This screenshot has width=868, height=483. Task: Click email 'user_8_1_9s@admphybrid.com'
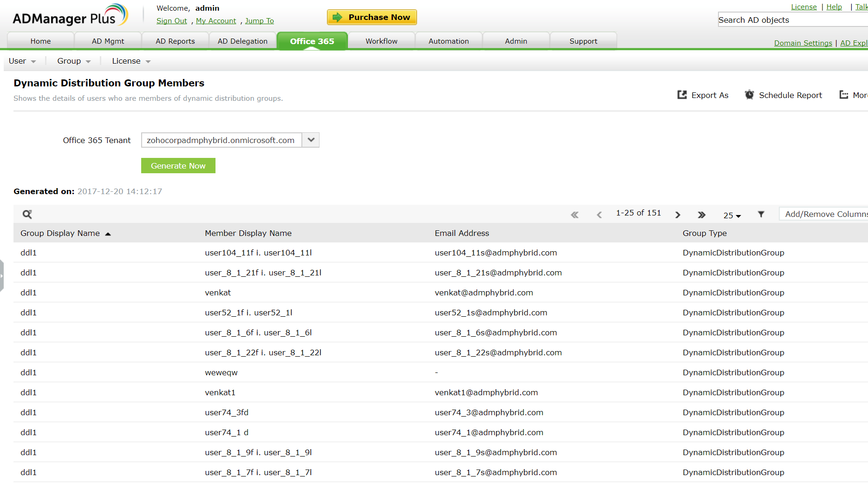(496, 452)
